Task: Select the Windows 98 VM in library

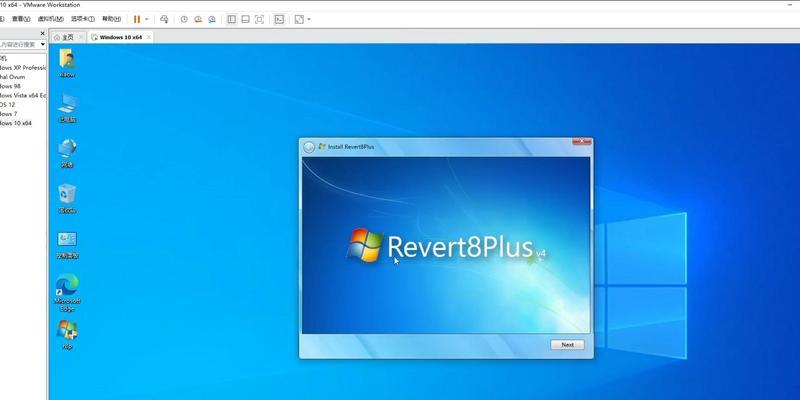Action: [10, 86]
